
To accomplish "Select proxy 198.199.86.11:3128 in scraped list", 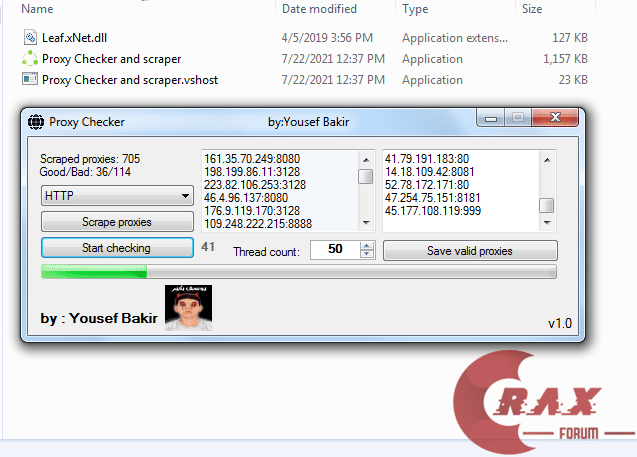I will [x=252, y=172].
